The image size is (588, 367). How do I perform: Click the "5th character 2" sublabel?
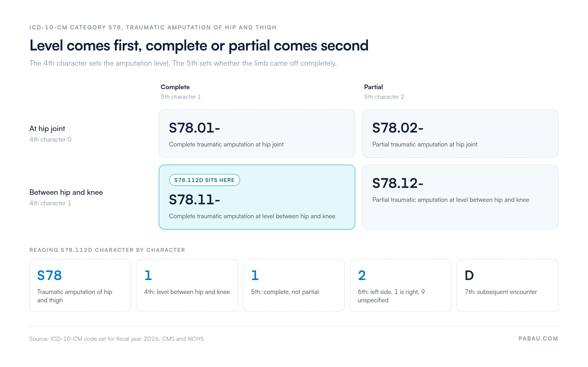click(384, 97)
